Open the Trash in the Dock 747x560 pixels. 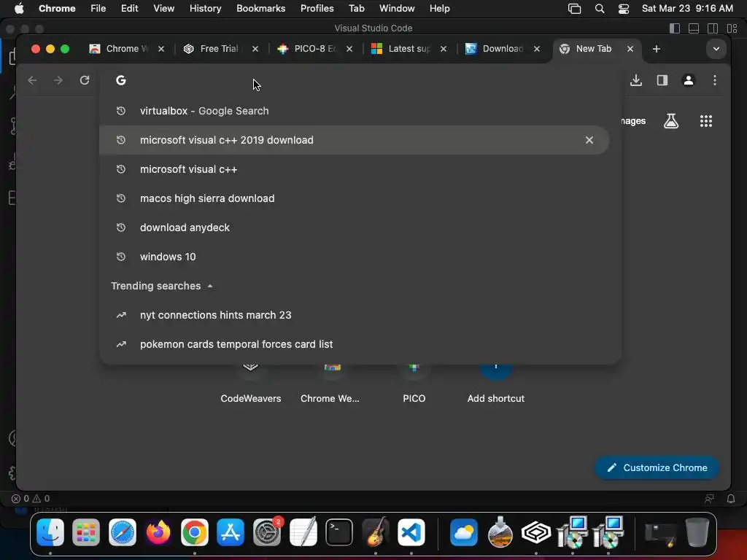click(697, 532)
